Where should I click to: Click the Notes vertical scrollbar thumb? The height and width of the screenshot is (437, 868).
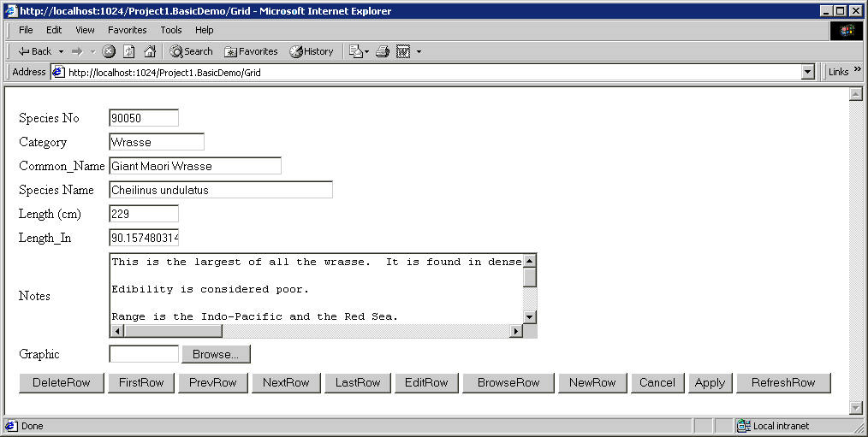click(530, 278)
